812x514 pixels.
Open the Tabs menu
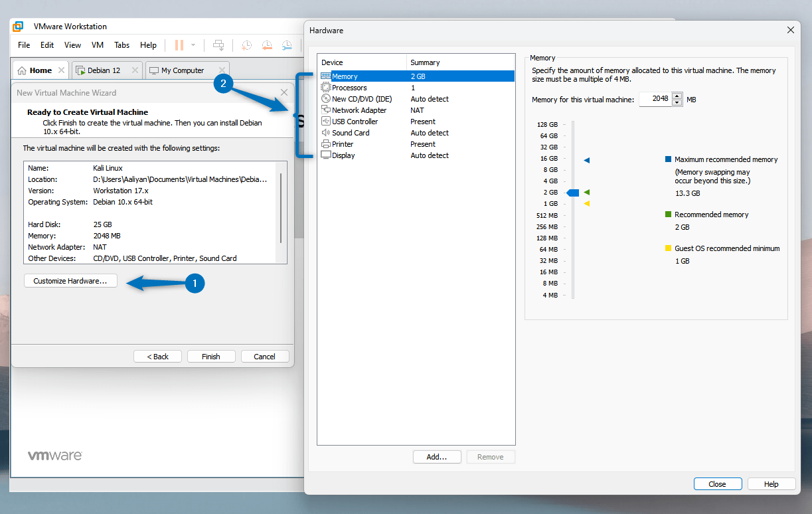click(x=122, y=45)
